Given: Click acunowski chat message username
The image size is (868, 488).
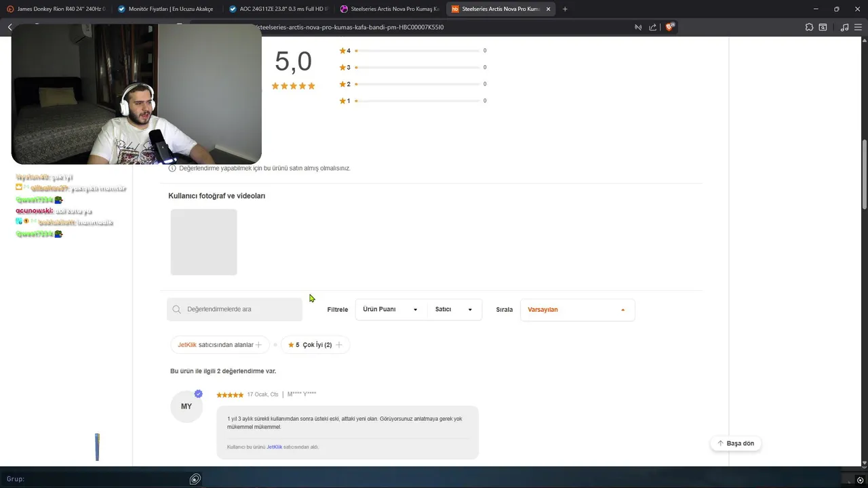Looking at the screenshot, I should click(x=35, y=211).
